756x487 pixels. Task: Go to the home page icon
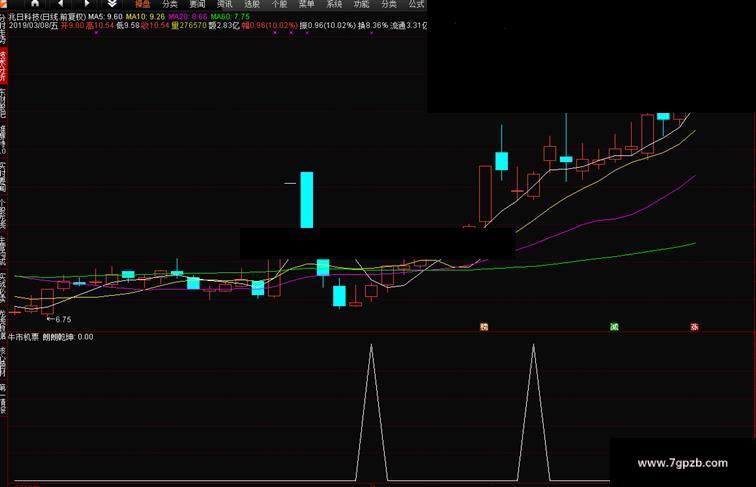[x=35, y=3]
